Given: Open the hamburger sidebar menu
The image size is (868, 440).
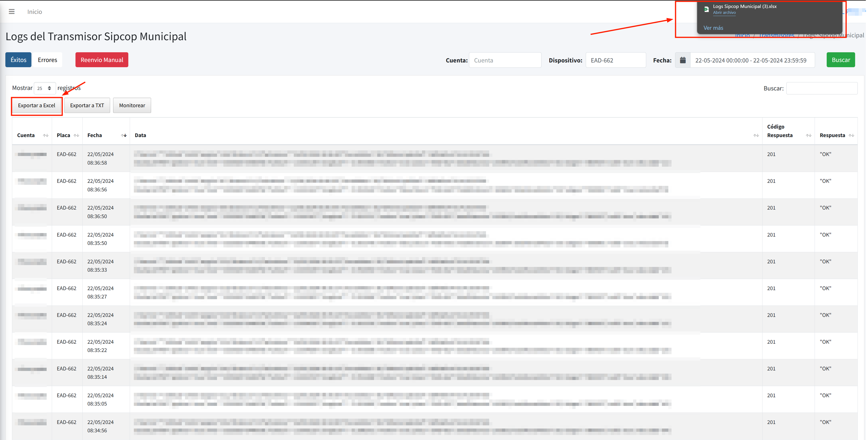Looking at the screenshot, I should (11, 11).
